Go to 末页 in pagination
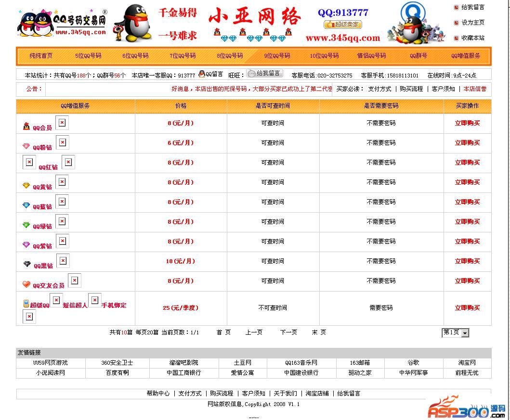The image size is (510, 420). tap(319, 332)
